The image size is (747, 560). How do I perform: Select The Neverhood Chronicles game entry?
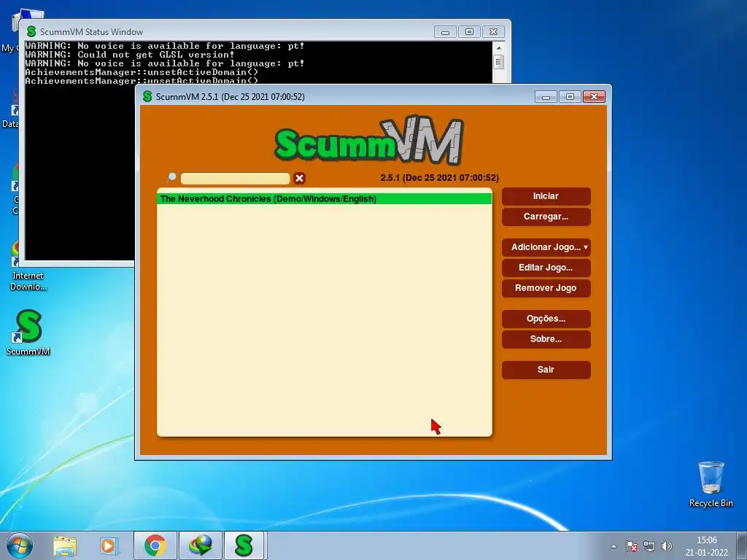[324, 199]
